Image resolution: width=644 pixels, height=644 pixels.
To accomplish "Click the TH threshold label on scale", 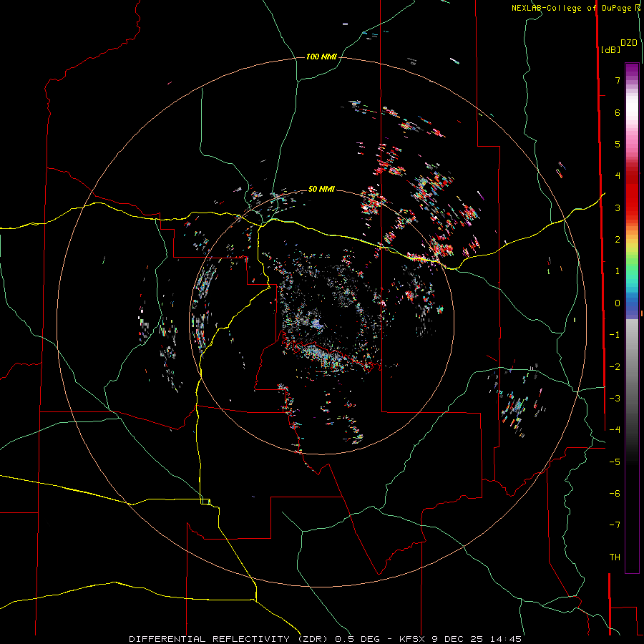I will coord(615,557).
